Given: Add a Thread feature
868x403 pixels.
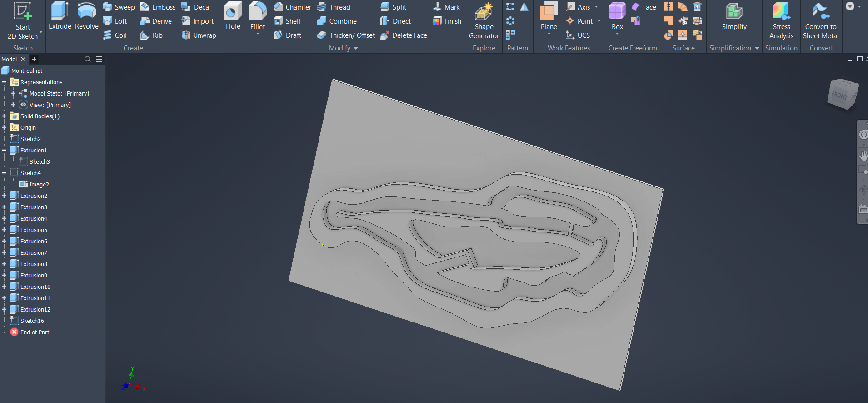Looking at the screenshot, I should coord(334,7).
